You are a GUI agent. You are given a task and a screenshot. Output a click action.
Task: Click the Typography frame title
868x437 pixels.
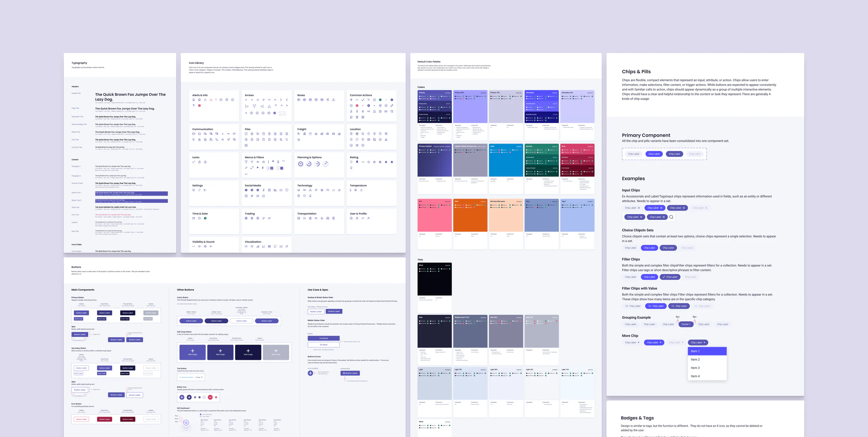point(79,63)
